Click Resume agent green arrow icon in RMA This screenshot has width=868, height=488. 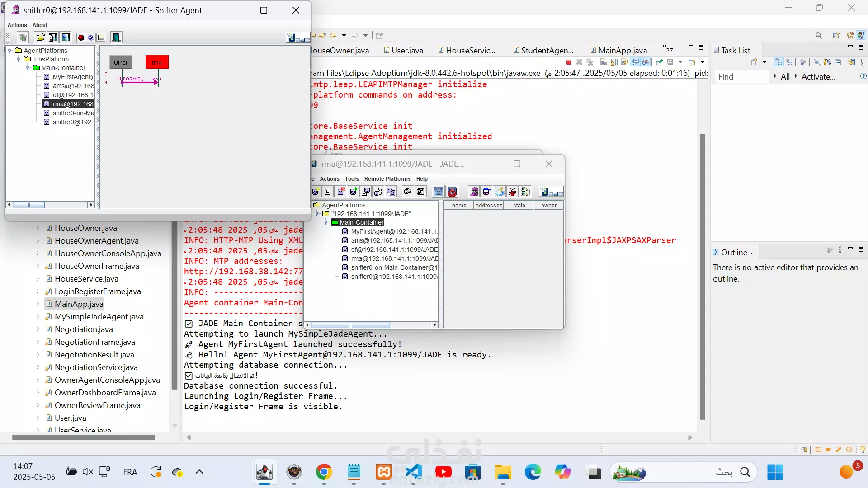[x=354, y=192]
